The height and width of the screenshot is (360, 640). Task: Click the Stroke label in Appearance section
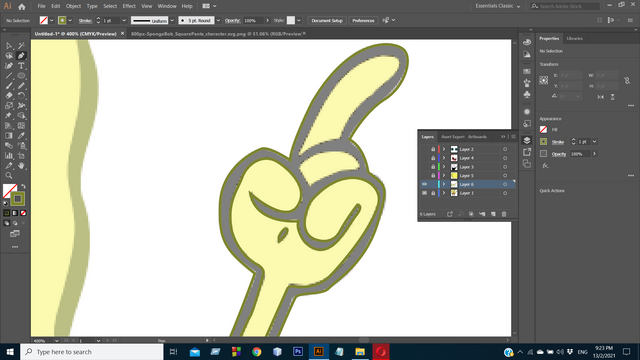(558, 142)
